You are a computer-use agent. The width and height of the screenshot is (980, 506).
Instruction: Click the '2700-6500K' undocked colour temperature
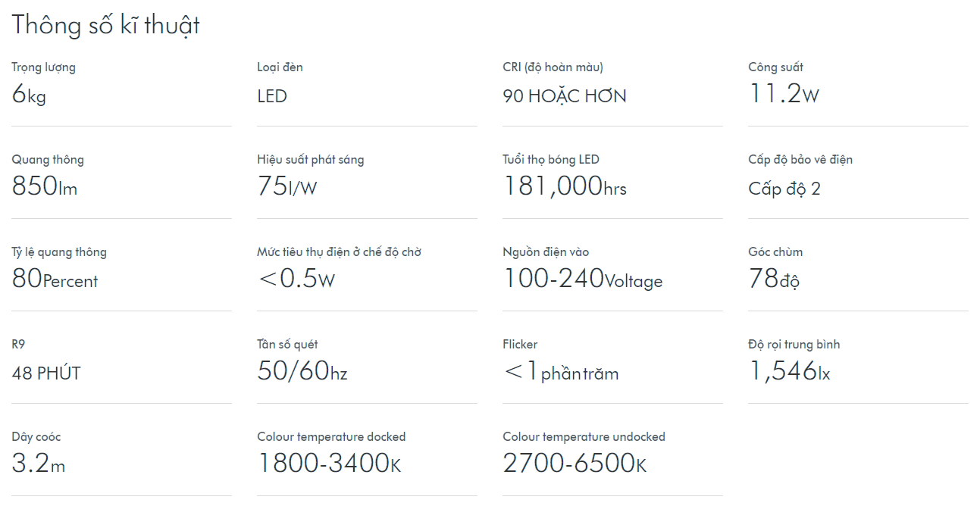point(575,464)
